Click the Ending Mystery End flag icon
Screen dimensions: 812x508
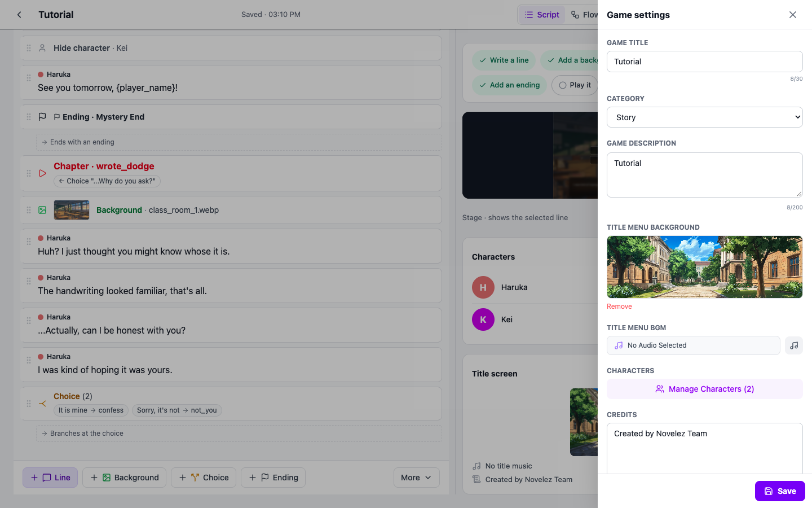pos(42,117)
